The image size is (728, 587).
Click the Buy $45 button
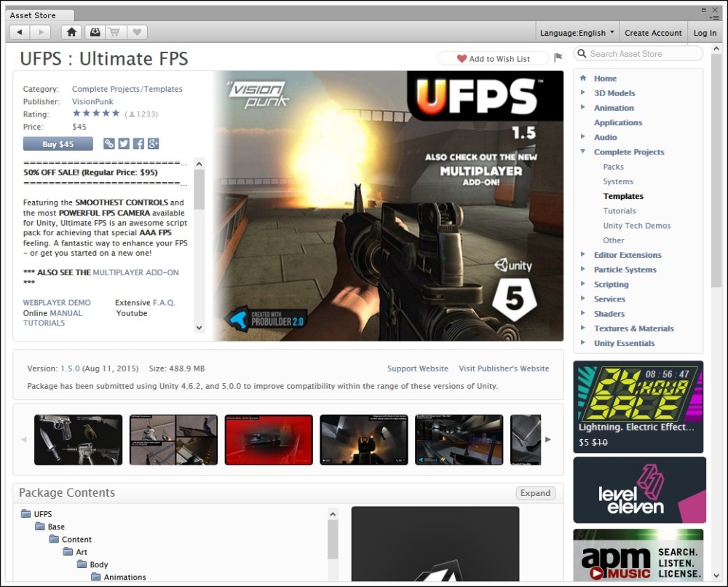(58, 143)
